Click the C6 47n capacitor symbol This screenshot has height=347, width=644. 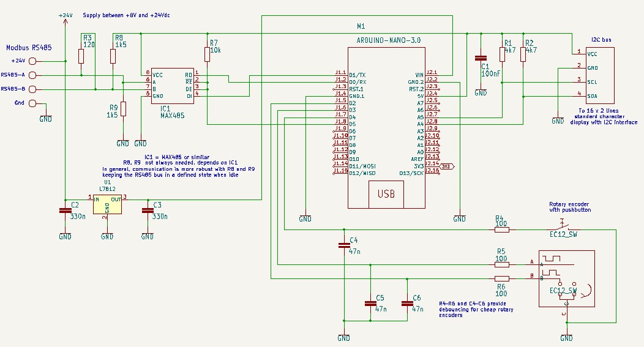point(407,304)
